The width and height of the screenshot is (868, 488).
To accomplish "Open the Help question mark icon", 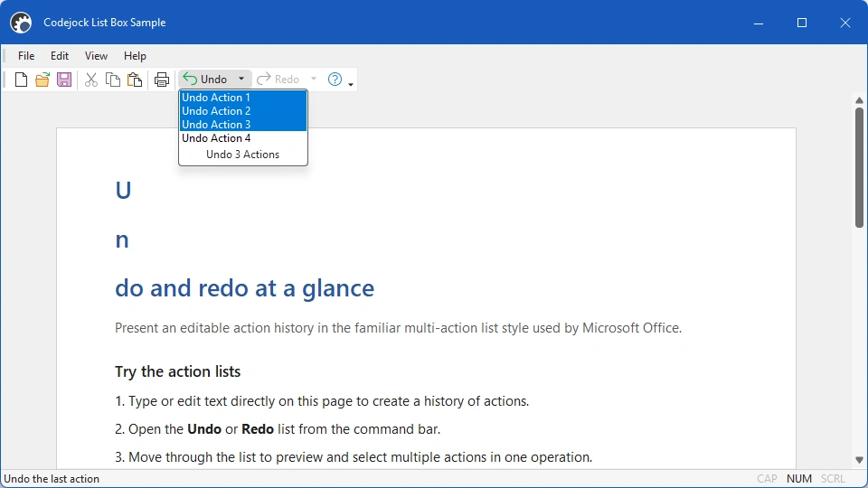I will 335,80.
